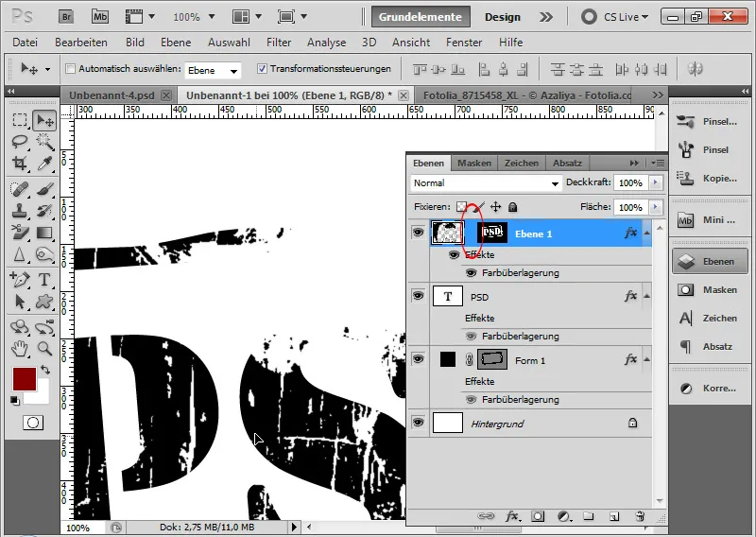Select the Path Selection tool

coord(20,302)
